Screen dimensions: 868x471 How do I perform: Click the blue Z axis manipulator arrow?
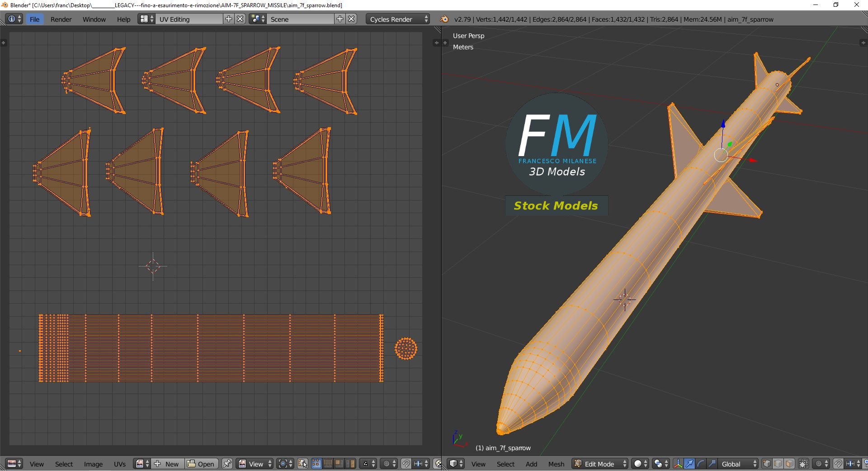click(723, 124)
